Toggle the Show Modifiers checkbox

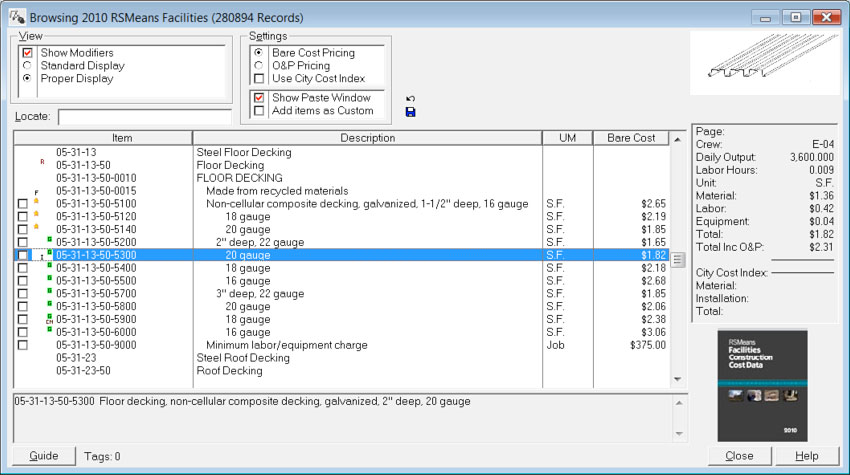click(27, 53)
